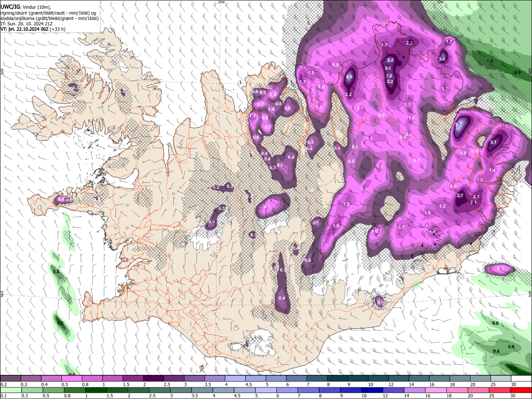Image resolution: width=532 pixels, height=399 pixels.
Task: Click the '4.0' snowfall value on the map
Action: tap(349, 76)
